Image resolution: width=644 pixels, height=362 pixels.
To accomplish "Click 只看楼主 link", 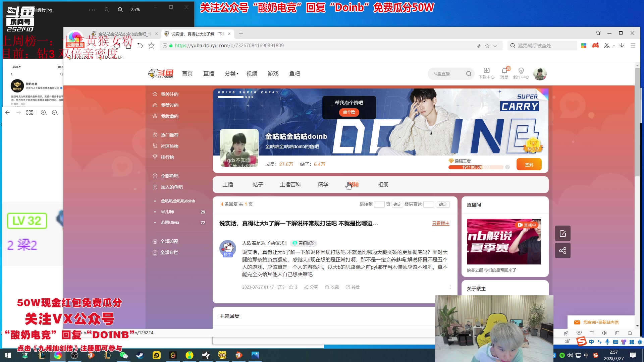I will coord(440,223).
